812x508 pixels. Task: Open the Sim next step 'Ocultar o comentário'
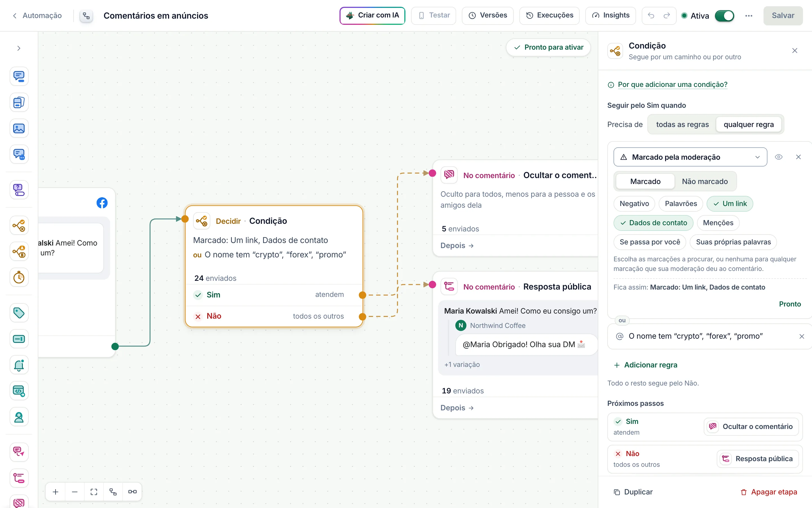pos(751,427)
